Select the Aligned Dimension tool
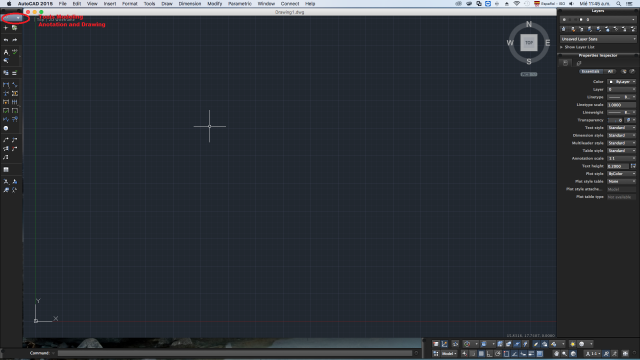 pyautogui.click(x=15, y=84)
